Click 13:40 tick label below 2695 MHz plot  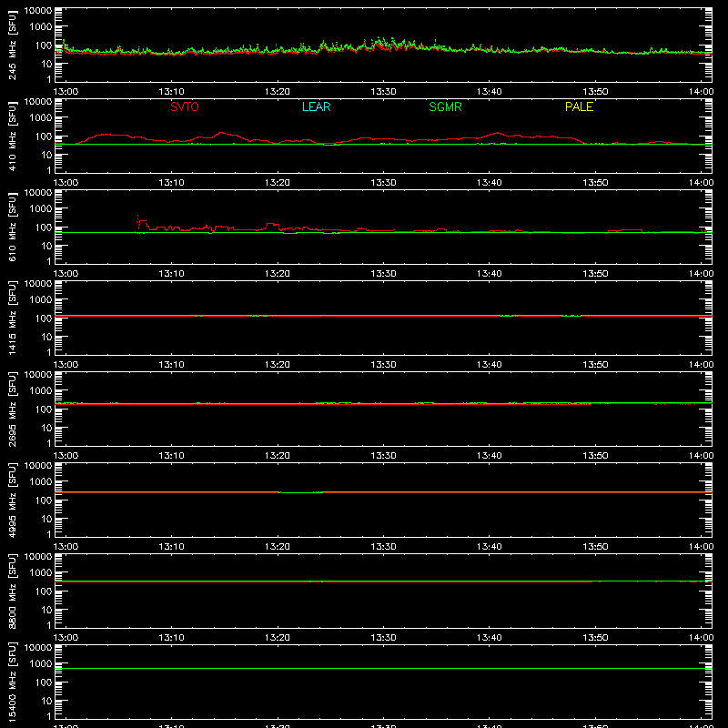490,456
